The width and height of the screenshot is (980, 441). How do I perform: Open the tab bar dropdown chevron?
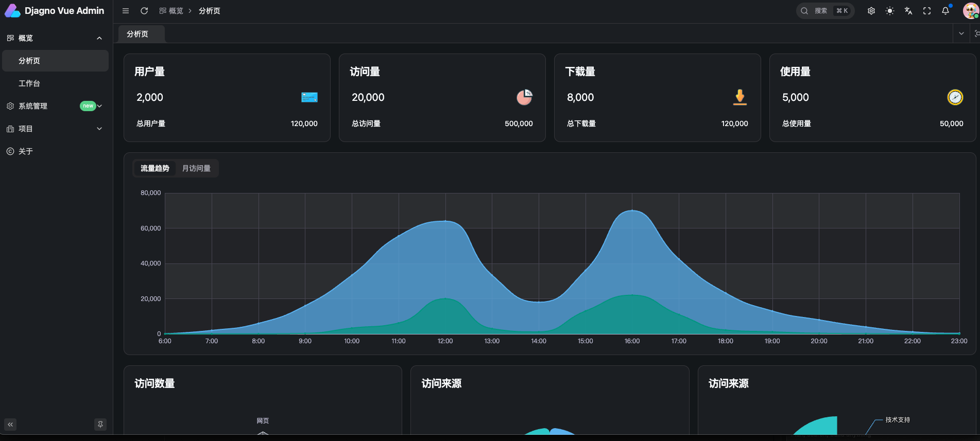[x=961, y=33]
